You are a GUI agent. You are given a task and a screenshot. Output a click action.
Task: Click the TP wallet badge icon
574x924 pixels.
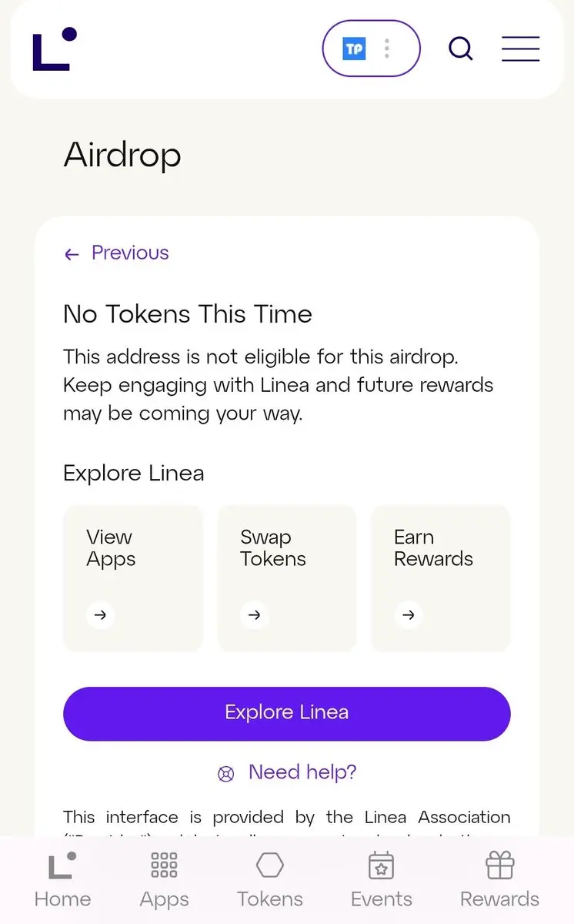click(x=354, y=49)
